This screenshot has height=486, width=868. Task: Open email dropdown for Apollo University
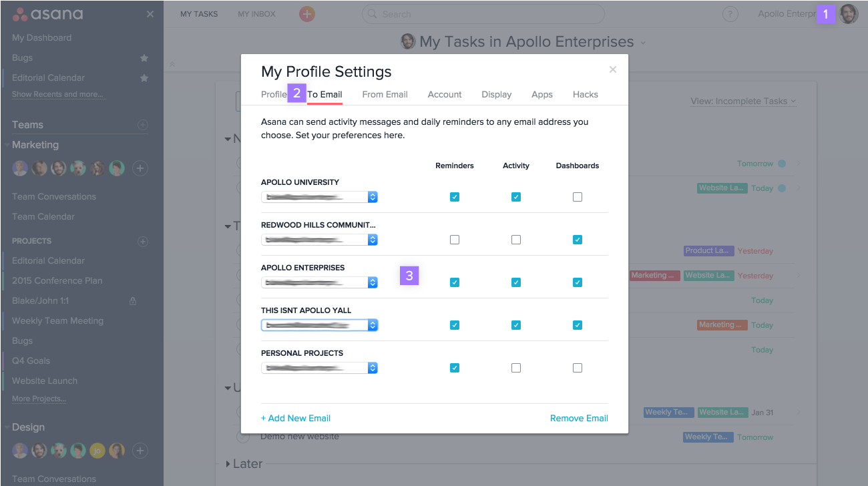(319, 197)
